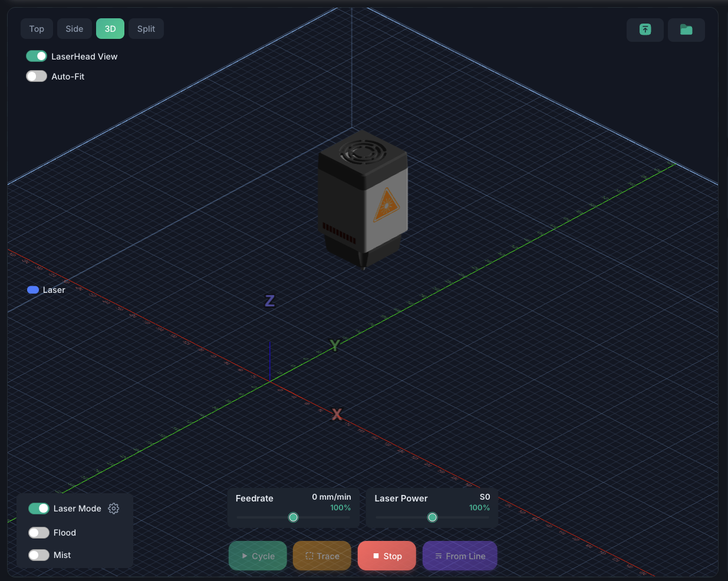728x581 pixels.
Task: Click the Feedrate label
Action: [x=255, y=499]
